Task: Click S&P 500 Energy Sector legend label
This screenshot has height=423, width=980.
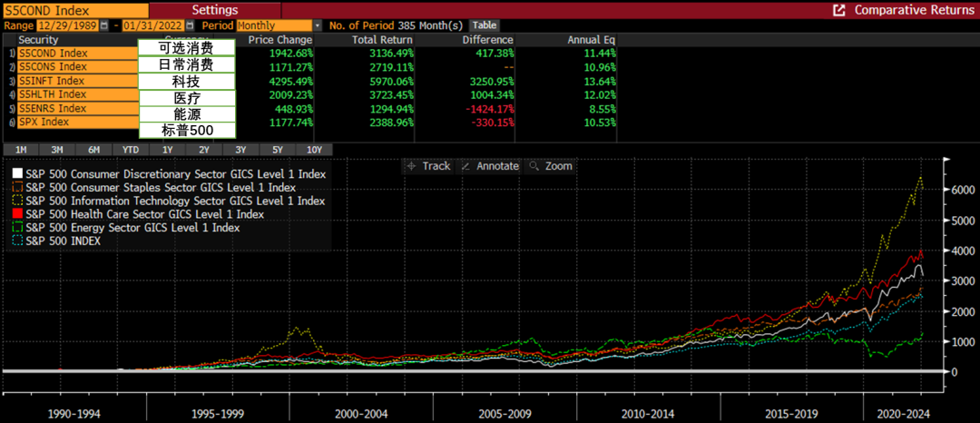Action: point(132,228)
